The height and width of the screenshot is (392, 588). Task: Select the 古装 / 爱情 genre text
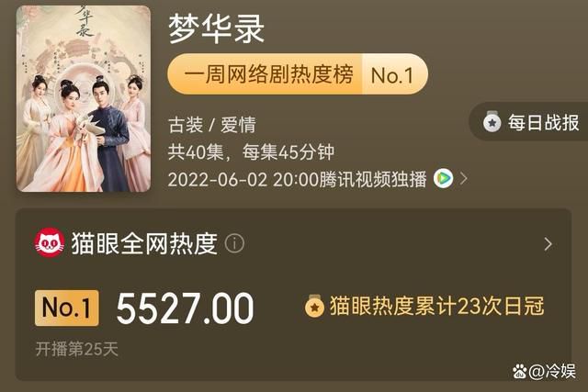point(212,125)
